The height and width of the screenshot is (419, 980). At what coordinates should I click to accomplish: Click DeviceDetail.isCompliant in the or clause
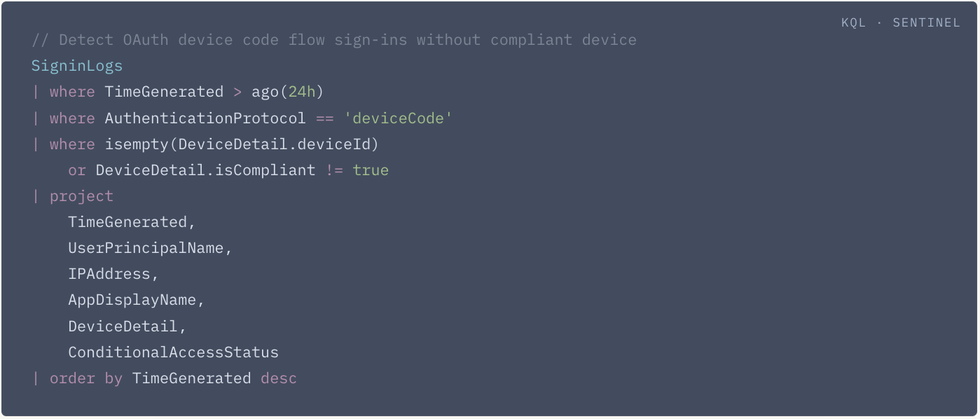pos(205,170)
